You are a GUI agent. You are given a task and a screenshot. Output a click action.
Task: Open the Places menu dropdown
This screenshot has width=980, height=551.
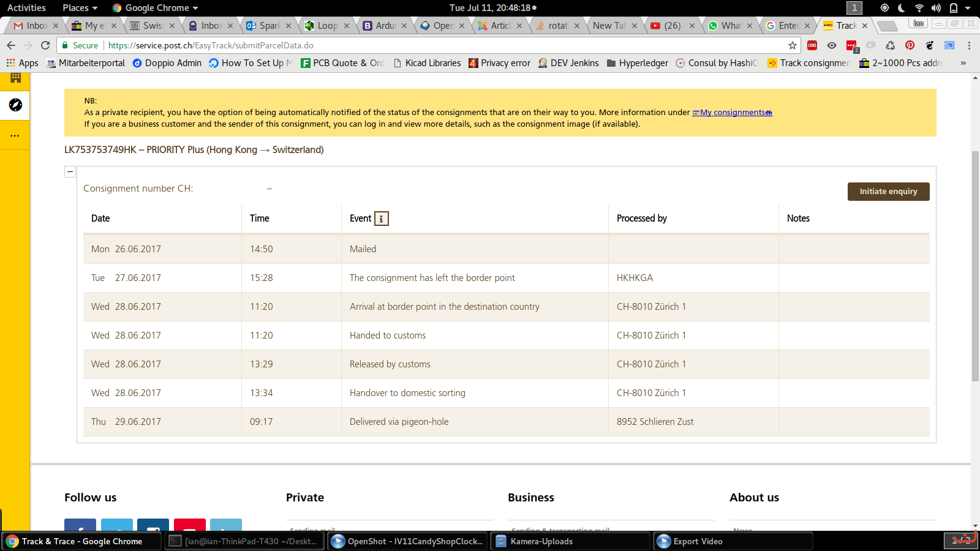80,8
